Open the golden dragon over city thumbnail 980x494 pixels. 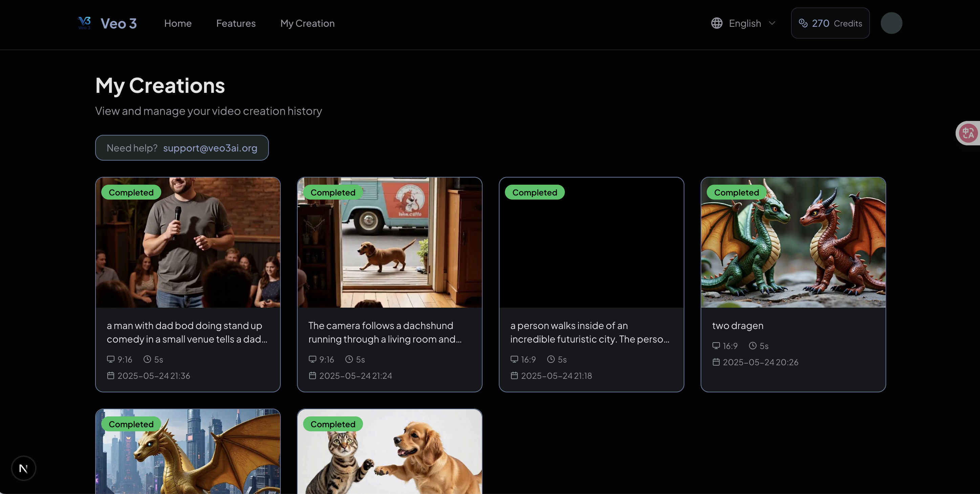188,452
